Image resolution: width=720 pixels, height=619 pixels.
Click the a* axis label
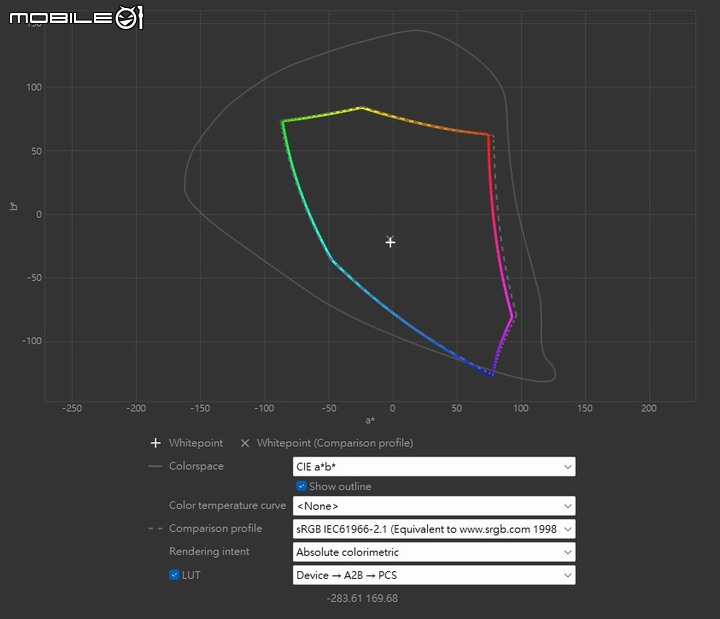[x=370, y=420]
